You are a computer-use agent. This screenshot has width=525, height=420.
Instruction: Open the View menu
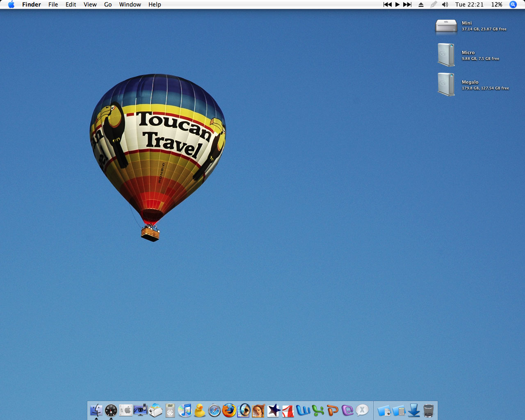tap(90, 5)
